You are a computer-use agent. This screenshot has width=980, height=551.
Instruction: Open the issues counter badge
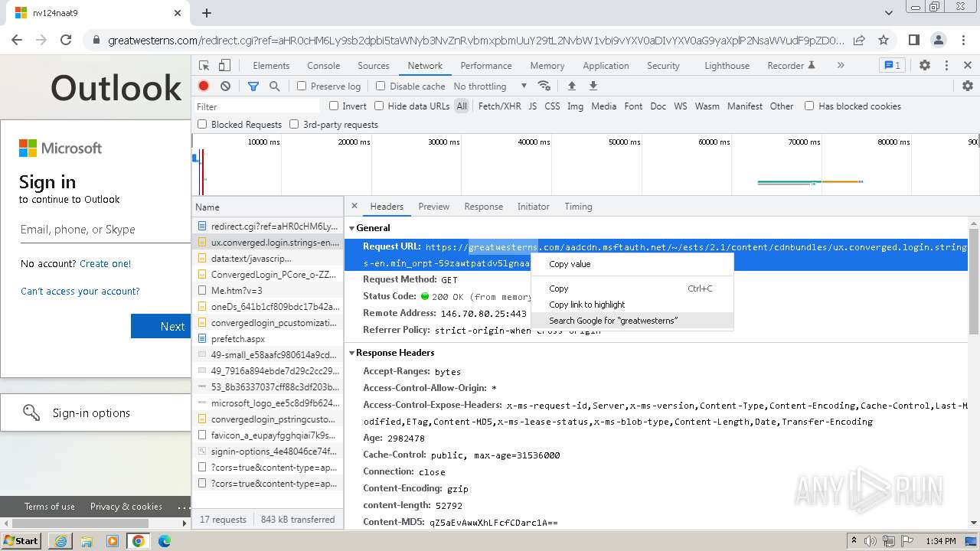[892, 66]
